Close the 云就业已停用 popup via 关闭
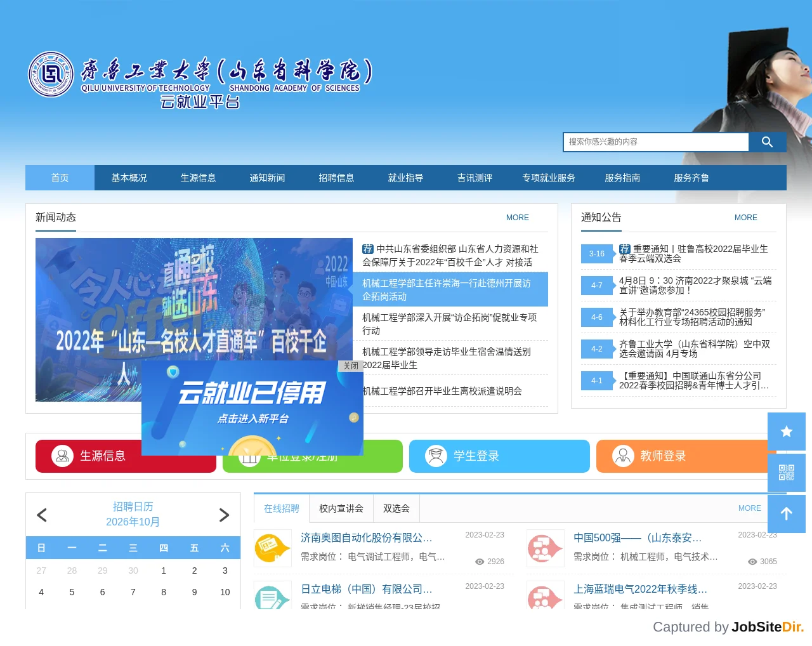Screen dimensions: 812x646 click(351, 366)
